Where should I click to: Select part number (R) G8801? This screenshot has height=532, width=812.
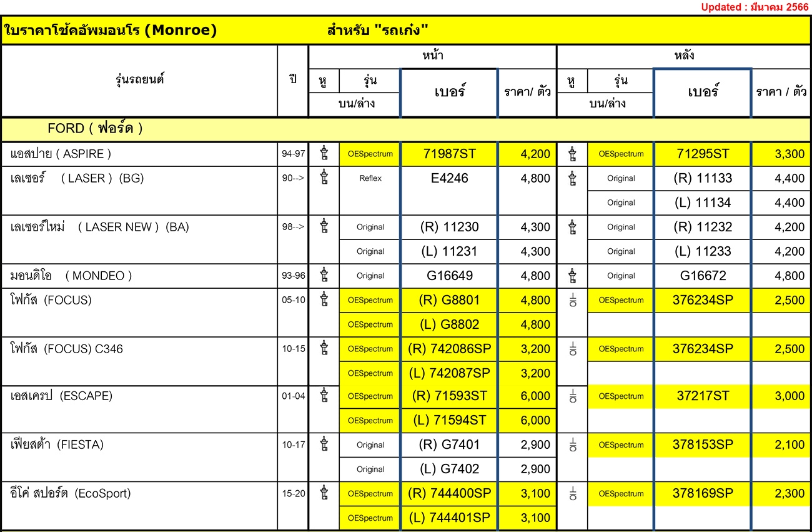(449, 300)
